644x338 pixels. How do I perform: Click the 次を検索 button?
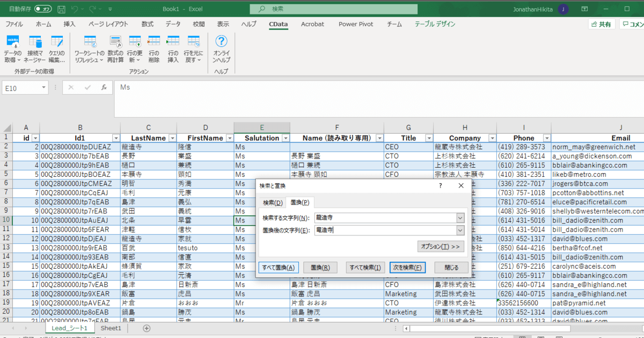[x=407, y=268]
